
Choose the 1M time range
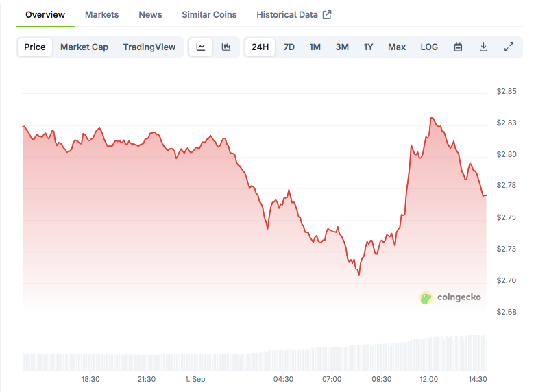(x=315, y=47)
